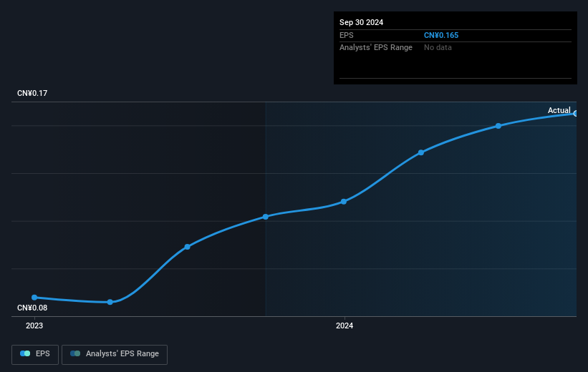588x372 pixels.
Task: Click the 2024 x-axis label
Action: coord(344,325)
